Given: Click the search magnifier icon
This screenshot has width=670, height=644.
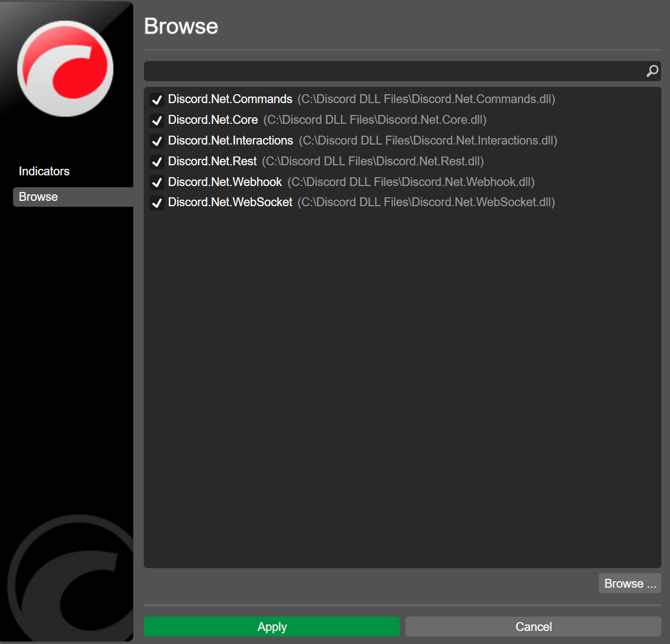Looking at the screenshot, I should pyautogui.click(x=652, y=71).
